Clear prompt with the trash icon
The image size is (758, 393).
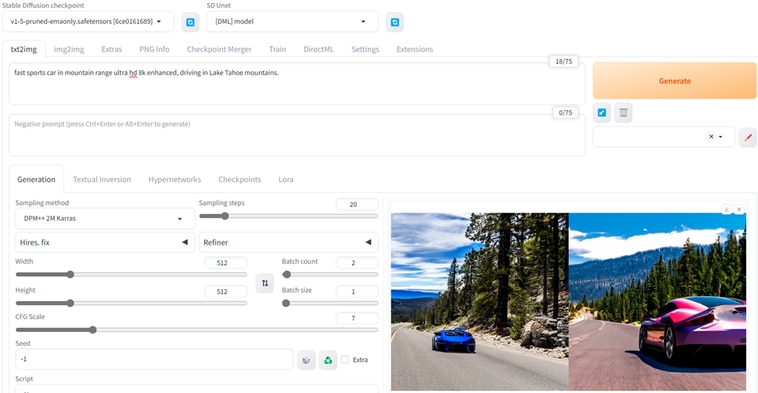[623, 113]
